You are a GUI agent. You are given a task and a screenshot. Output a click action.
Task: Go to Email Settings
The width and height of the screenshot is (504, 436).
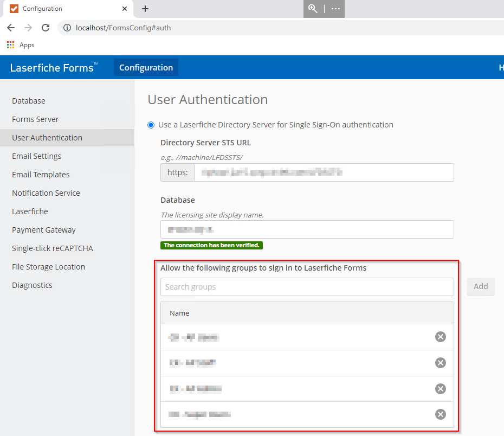(x=67, y=156)
